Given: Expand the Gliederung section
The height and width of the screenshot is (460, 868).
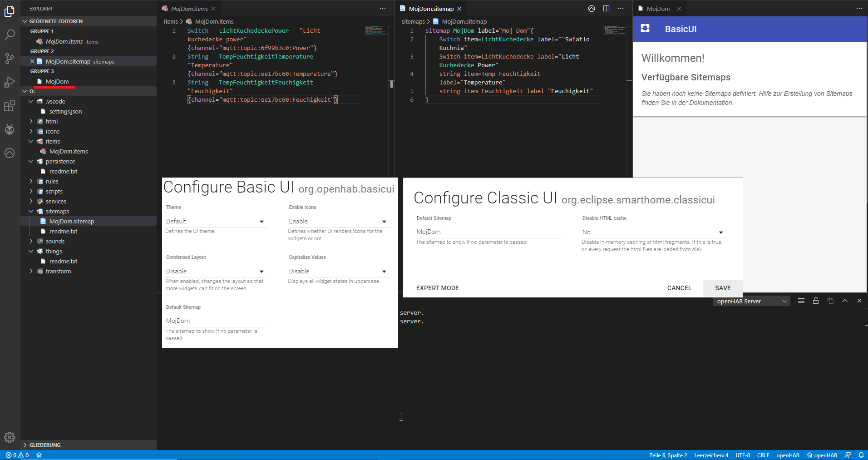Looking at the screenshot, I should tap(89, 445).
